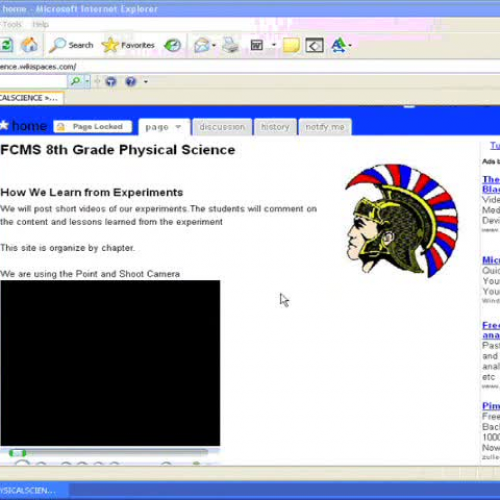Click the home star icon in wiki header
The image size is (500, 500).
tap(4, 125)
